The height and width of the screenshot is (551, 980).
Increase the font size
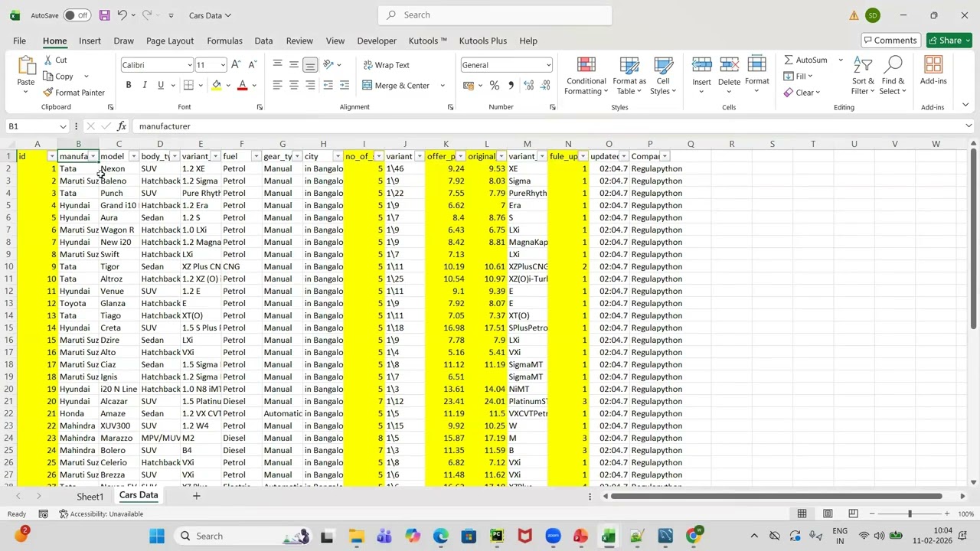(236, 65)
